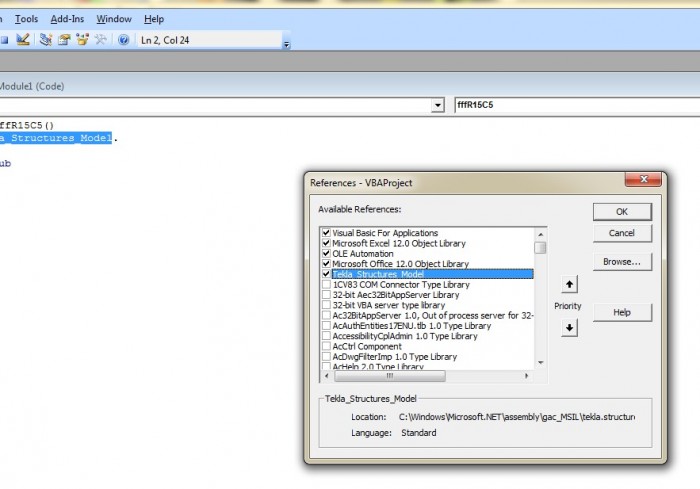Check AccessibilityCplAdmin 1.0 Type Library
Image resolution: width=700 pixels, height=489 pixels.
pos(326,336)
